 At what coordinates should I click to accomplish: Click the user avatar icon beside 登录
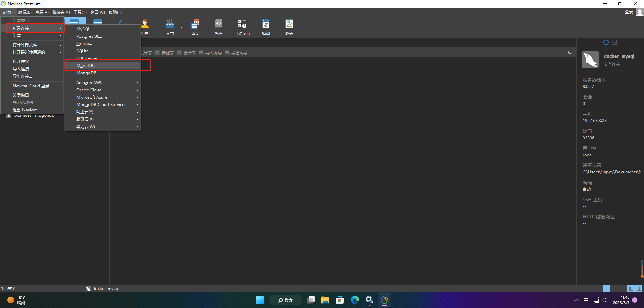pos(640,12)
